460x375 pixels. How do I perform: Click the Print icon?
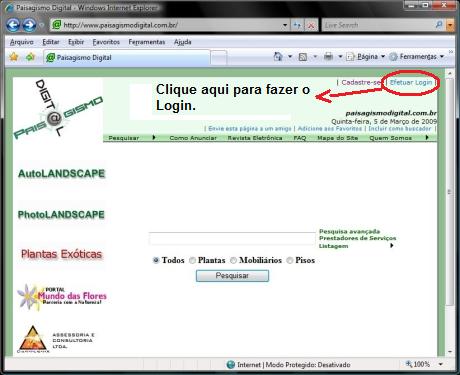[x=328, y=57]
